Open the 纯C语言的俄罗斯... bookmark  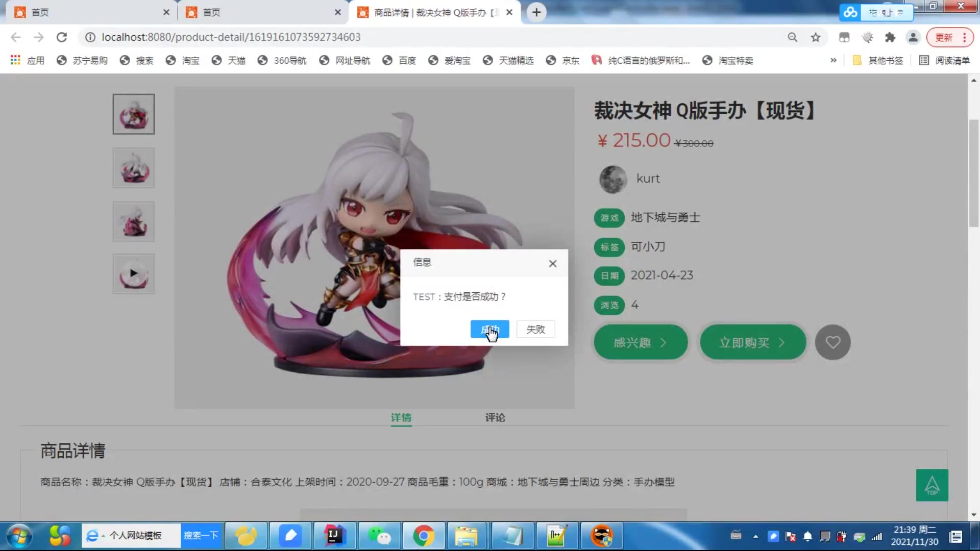(641, 60)
